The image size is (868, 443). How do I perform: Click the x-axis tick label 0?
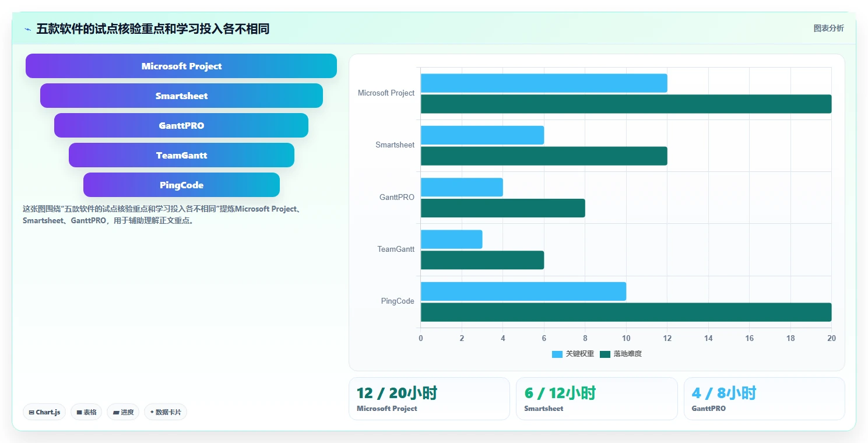(x=421, y=338)
